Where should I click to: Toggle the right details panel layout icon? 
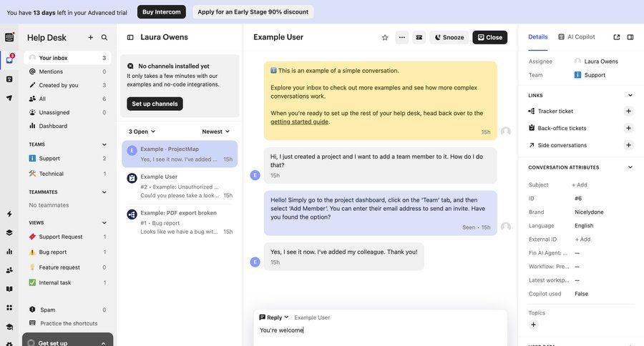point(630,37)
